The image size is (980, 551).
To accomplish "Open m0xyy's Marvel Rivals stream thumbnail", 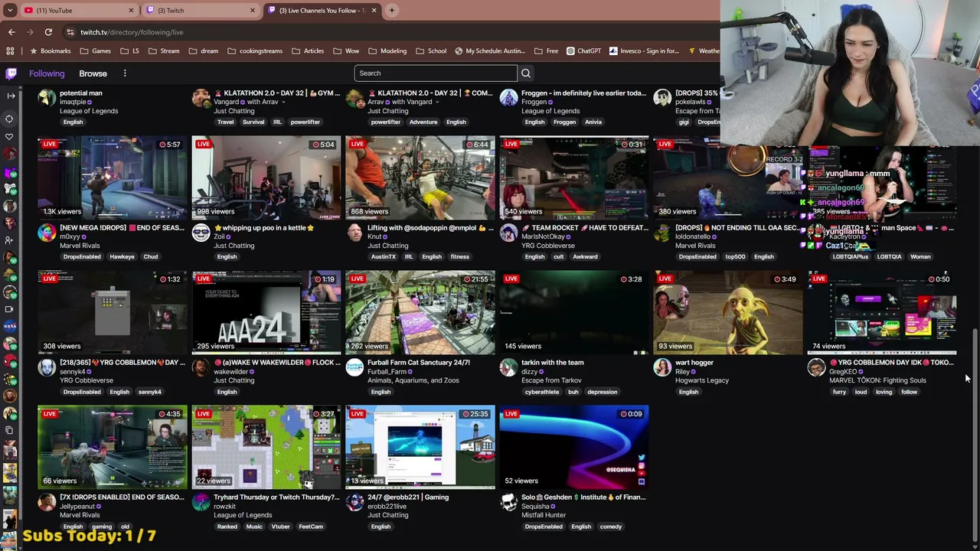I will tap(113, 179).
